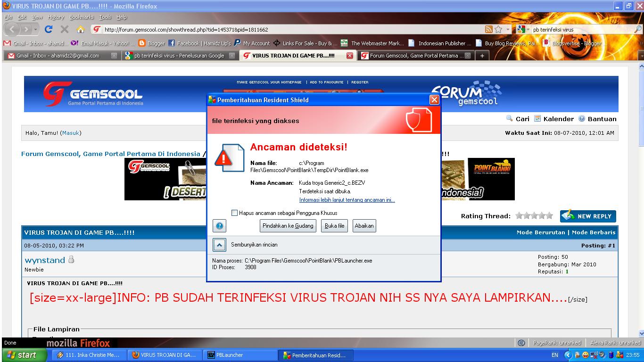Image resolution: width=644 pixels, height=362 pixels.
Task: Open the forum 'Bantuan' help link
Action: point(597,119)
